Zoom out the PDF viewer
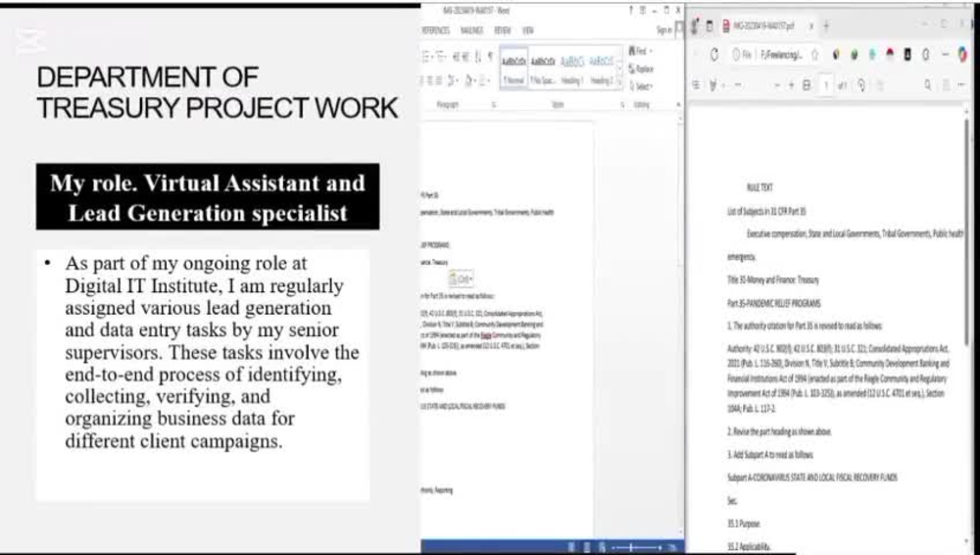The height and width of the screenshot is (555, 980). pos(777,85)
